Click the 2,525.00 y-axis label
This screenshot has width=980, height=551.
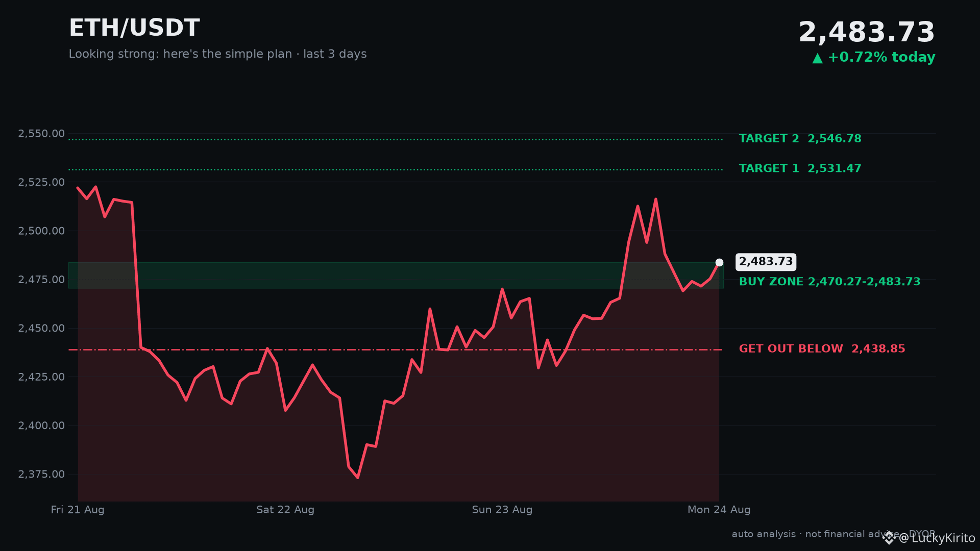pyautogui.click(x=41, y=182)
